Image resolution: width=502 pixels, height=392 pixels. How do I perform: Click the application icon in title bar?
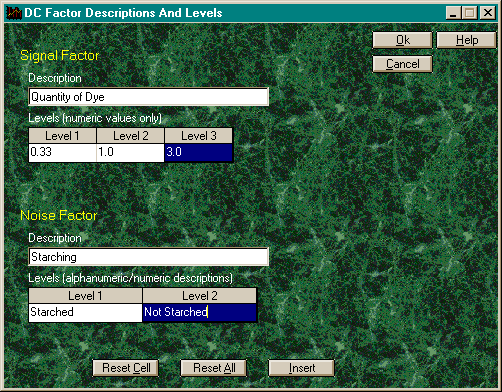pos(14,13)
